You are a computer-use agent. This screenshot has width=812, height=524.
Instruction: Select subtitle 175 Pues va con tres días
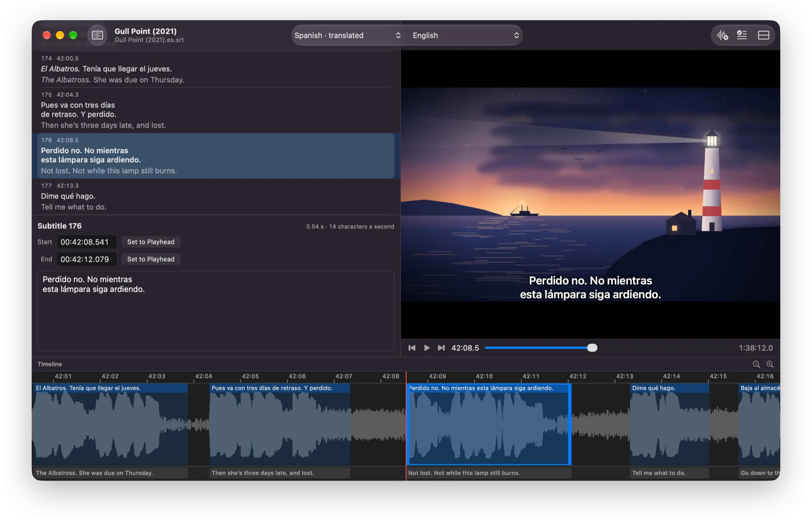coord(216,110)
